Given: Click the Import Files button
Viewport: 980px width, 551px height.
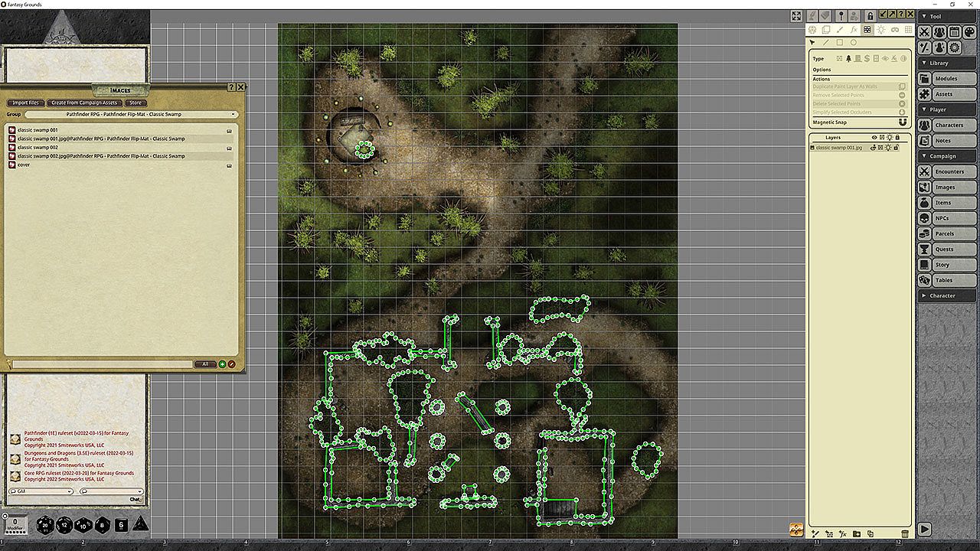Looking at the screenshot, I should 25,103.
